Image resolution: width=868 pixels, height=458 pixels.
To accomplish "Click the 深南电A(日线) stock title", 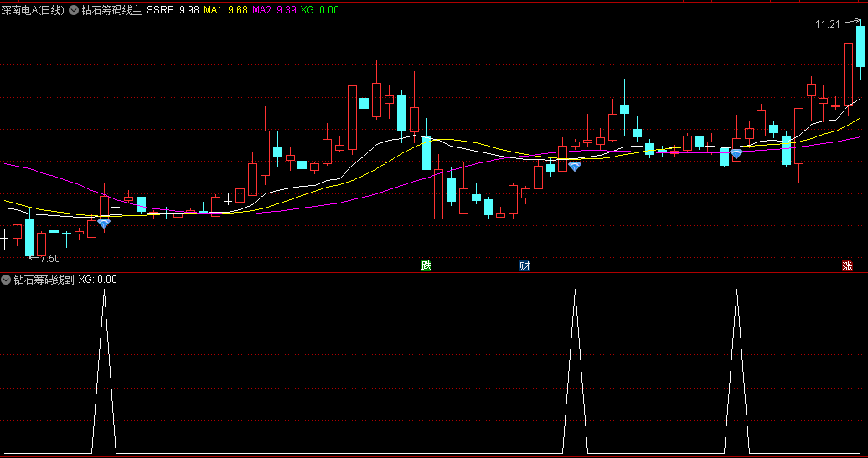I will click(34, 10).
